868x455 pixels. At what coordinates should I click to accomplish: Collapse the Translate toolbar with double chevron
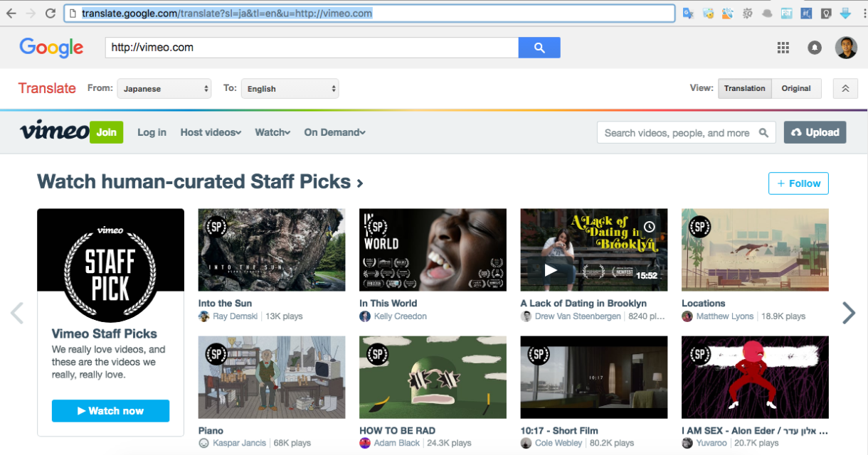[x=845, y=88]
